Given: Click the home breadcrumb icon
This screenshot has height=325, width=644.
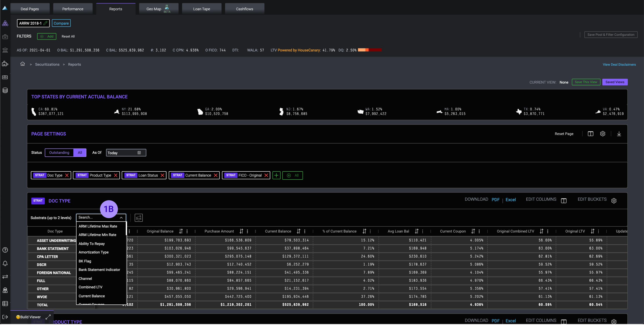Looking at the screenshot, I should click(22, 64).
